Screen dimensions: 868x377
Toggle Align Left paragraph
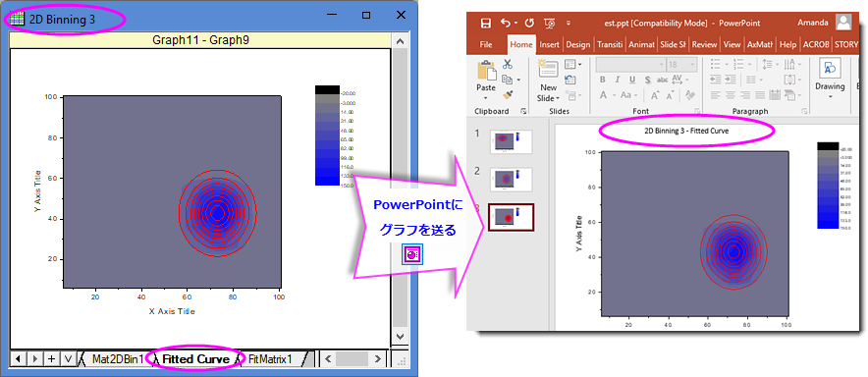point(715,95)
